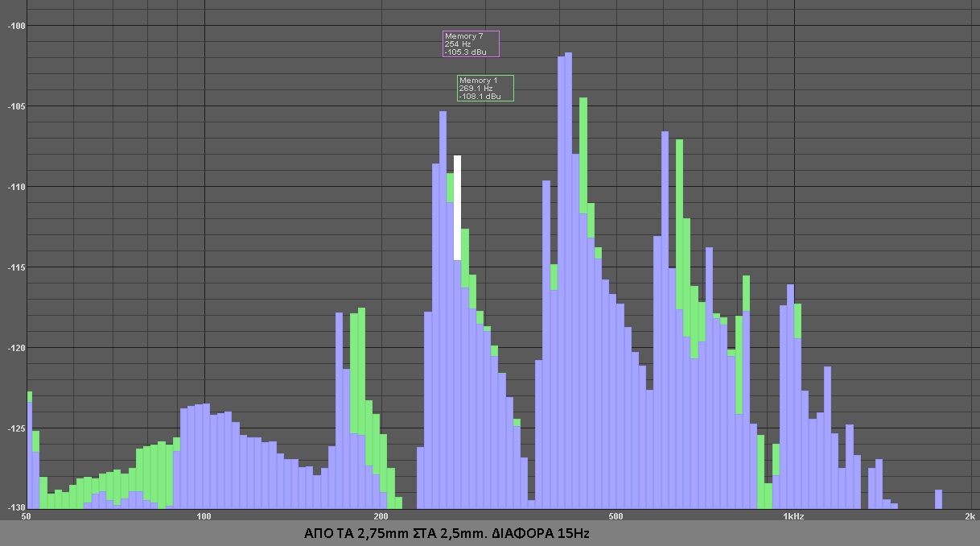The height and width of the screenshot is (546, 980).
Task: Click the isolated purple bar left of 2k
Action: pos(938,498)
